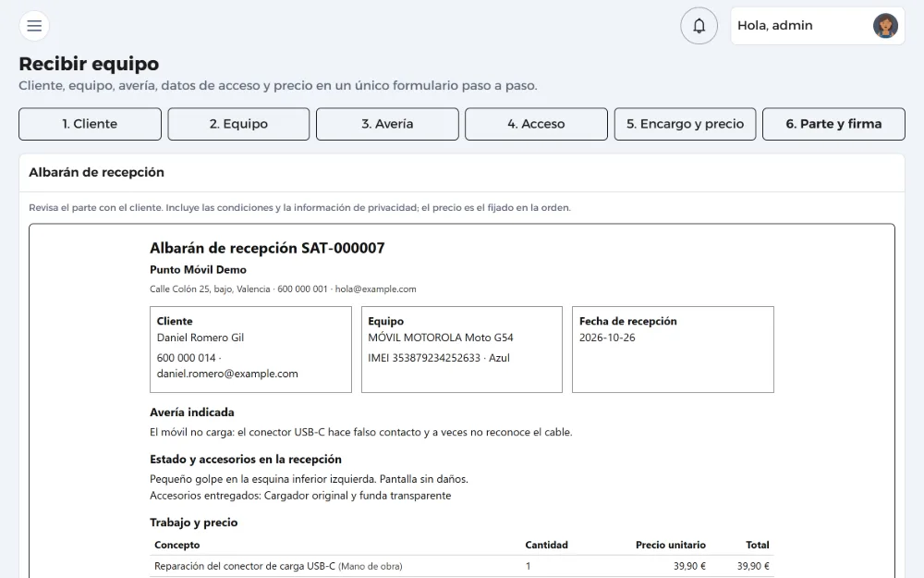924x578 pixels.
Task: Click the heading 'Albarán de recepción SAT-000007'
Action: (x=267, y=248)
